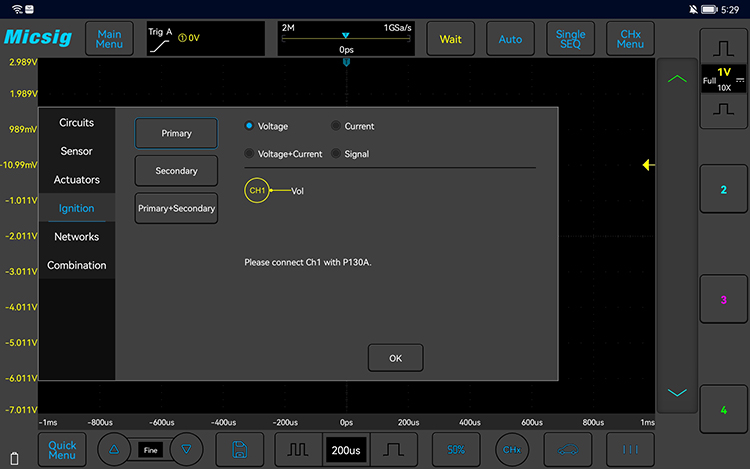Screen dimensions: 750x469
Task: Switch to the Networks category
Action: tap(77, 237)
